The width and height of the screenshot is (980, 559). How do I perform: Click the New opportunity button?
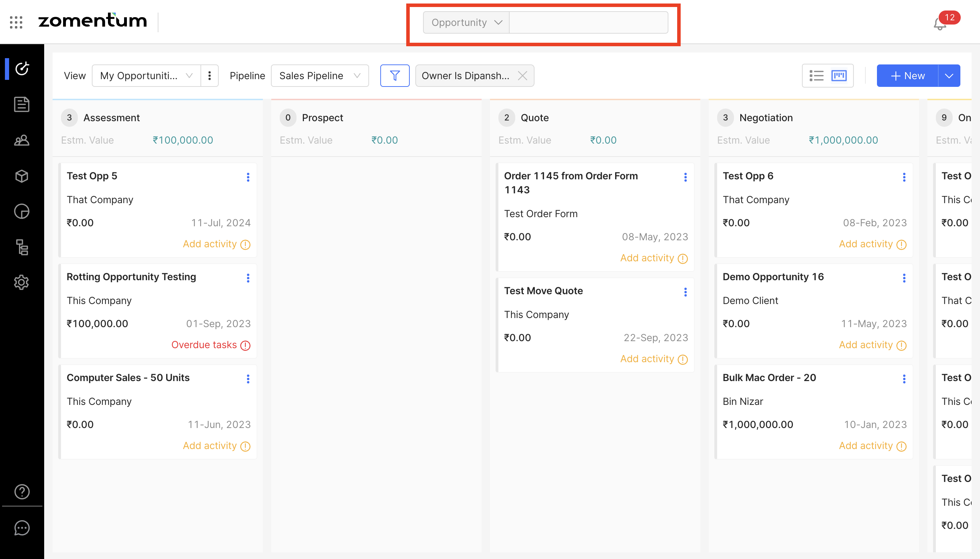point(907,76)
